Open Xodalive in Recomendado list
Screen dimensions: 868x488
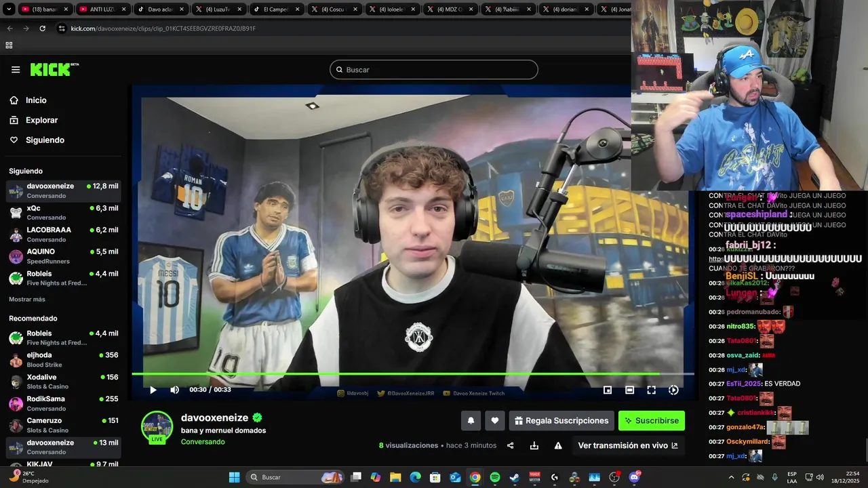point(64,382)
